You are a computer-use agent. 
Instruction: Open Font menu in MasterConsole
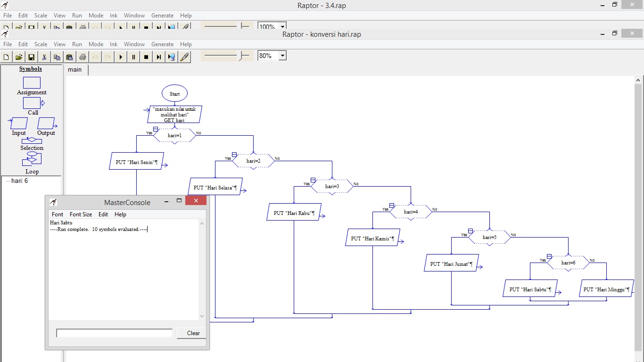point(58,214)
